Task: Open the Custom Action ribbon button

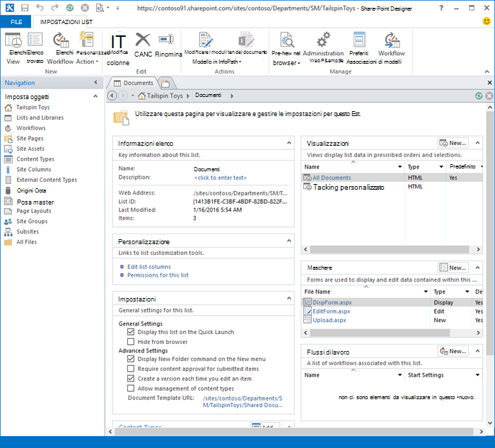Action: [87, 39]
